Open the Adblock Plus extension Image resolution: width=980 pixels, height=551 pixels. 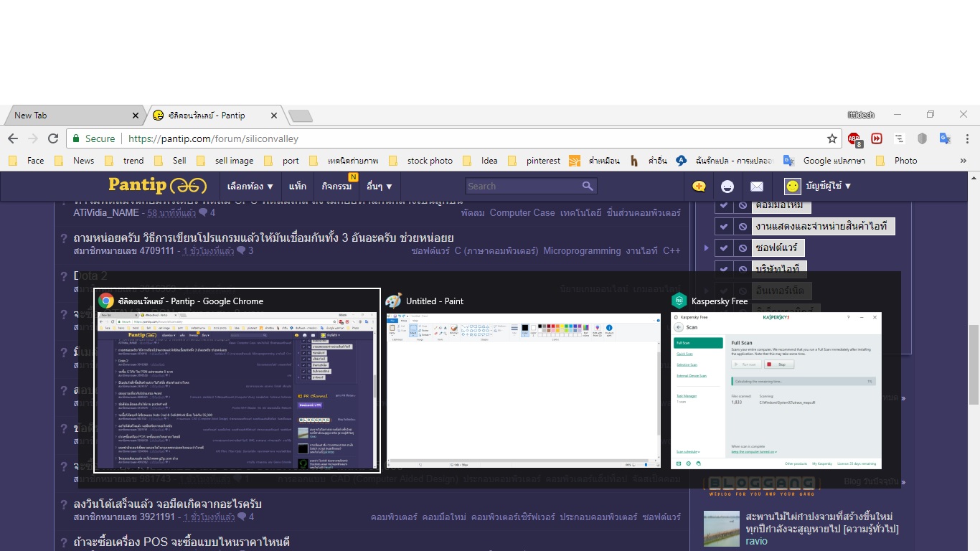(854, 138)
